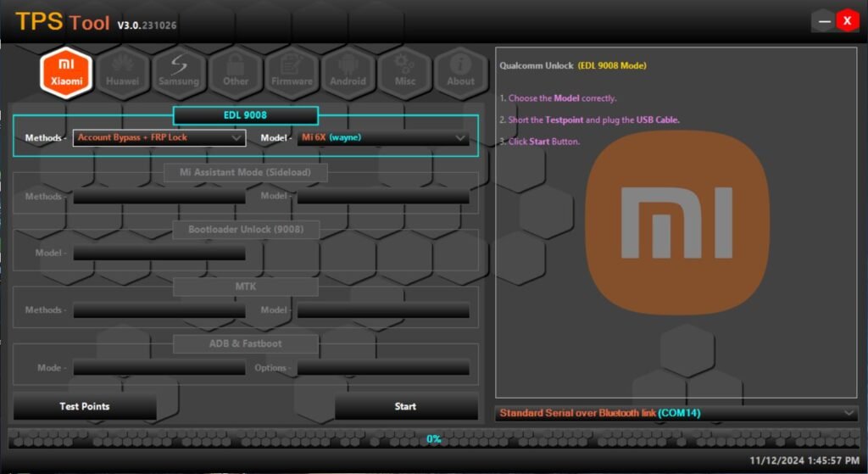
Task: Open the Mi Assistant Mode Model dropdown
Action: tap(383, 196)
